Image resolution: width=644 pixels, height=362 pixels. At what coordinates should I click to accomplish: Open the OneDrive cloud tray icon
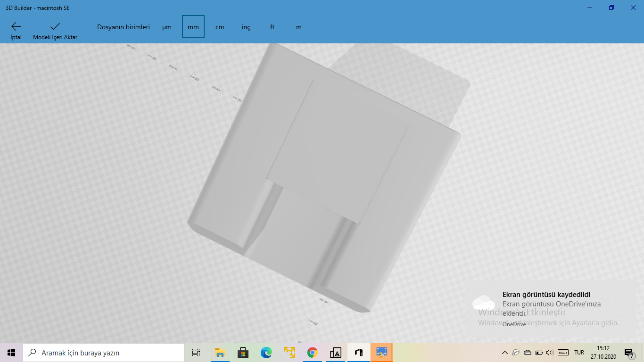(x=528, y=353)
